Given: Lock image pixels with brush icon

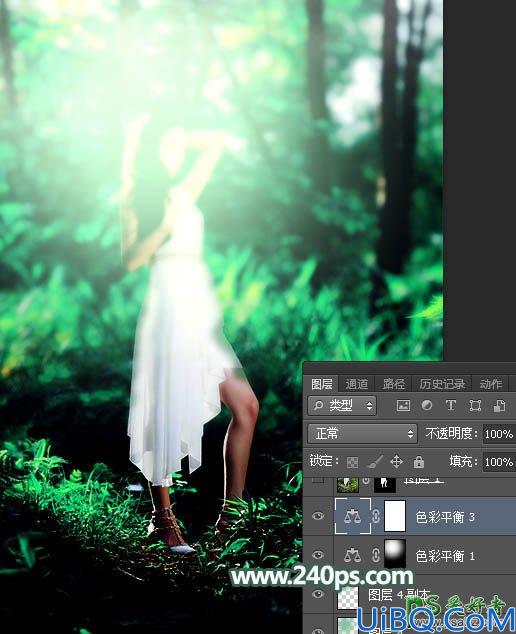Looking at the screenshot, I should click(x=375, y=462).
